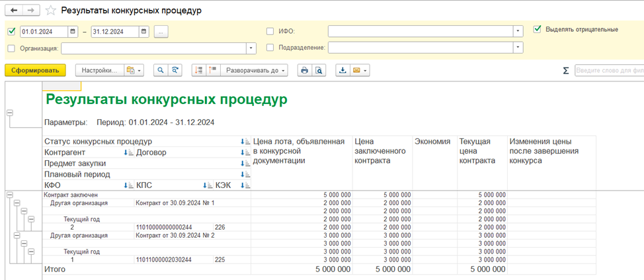Open calendar for end date 31.12.2024
This screenshot has width=644, height=280.
[x=143, y=31]
